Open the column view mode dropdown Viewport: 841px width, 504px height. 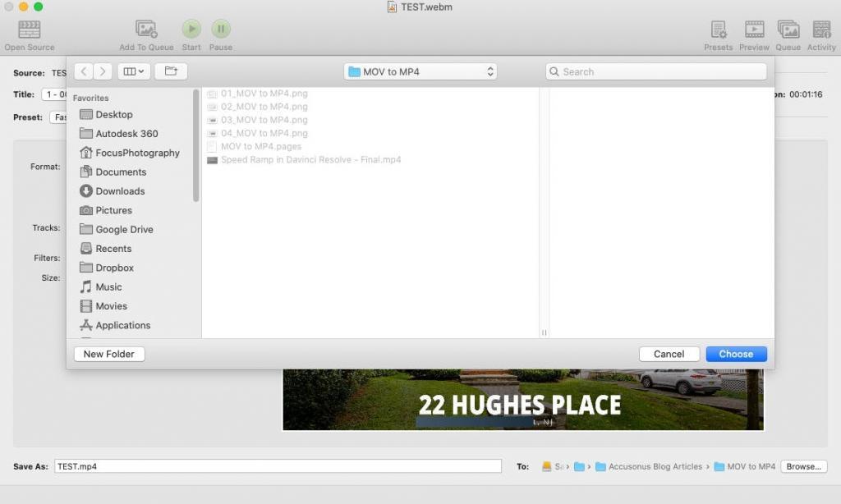134,71
